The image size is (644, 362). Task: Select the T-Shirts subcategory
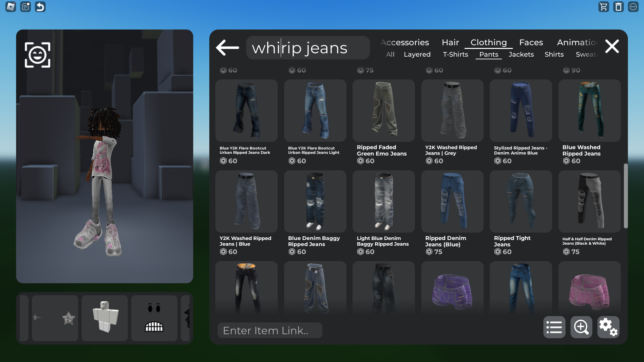click(x=455, y=54)
